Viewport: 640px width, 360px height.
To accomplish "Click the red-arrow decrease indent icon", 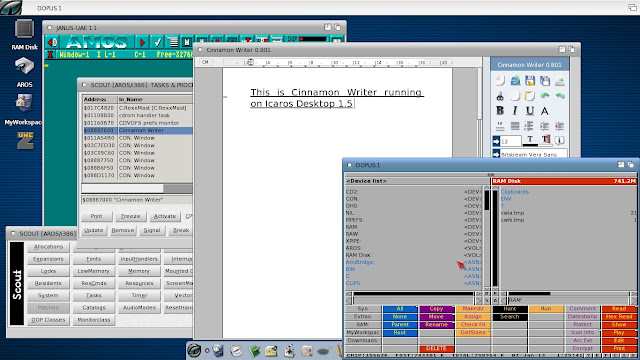I will coord(560,126).
